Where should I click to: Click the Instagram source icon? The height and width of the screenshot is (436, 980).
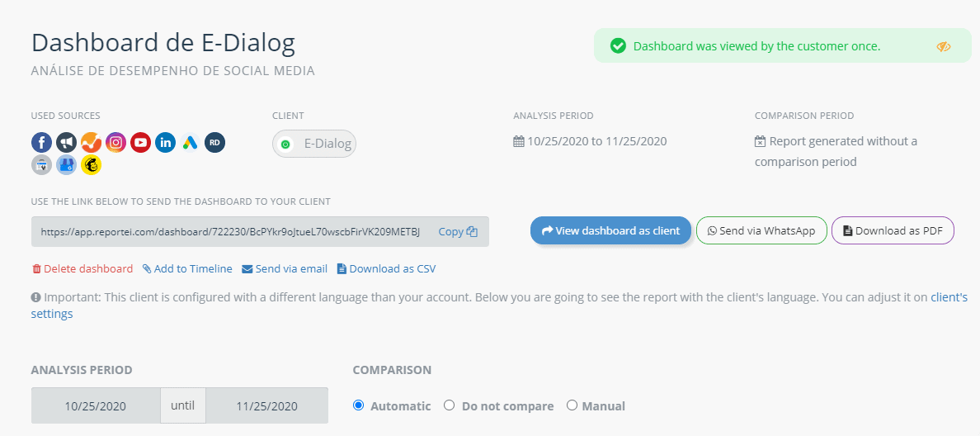tap(116, 143)
